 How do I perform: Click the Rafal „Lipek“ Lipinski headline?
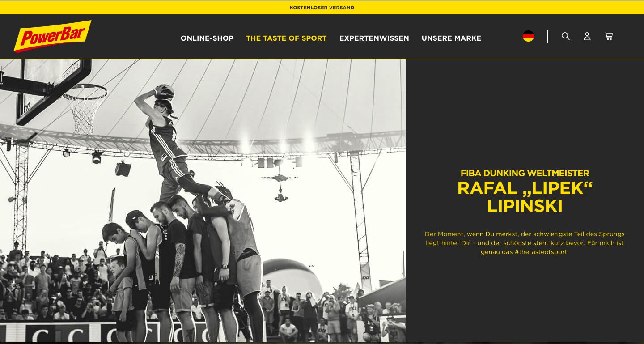(x=525, y=197)
